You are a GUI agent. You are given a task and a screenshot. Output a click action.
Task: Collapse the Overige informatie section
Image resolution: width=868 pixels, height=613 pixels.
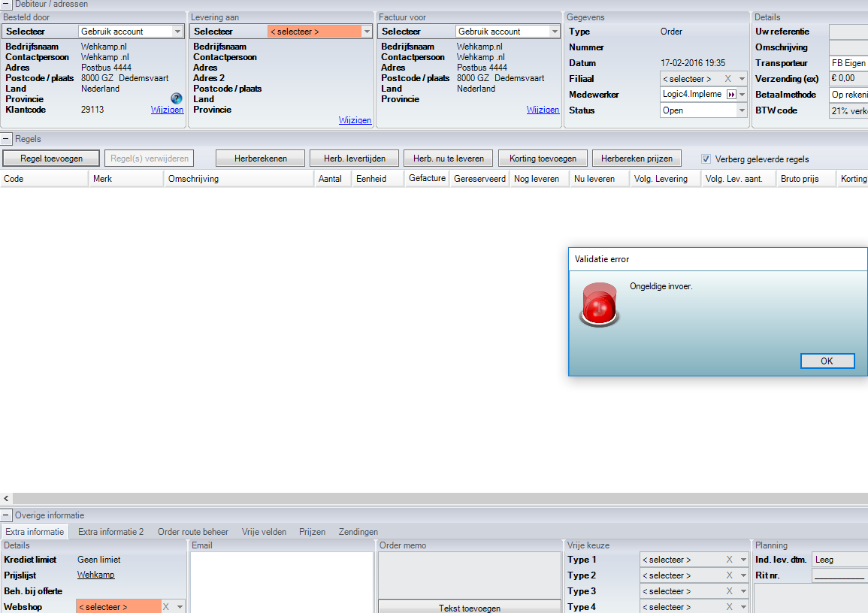pos(6,515)
